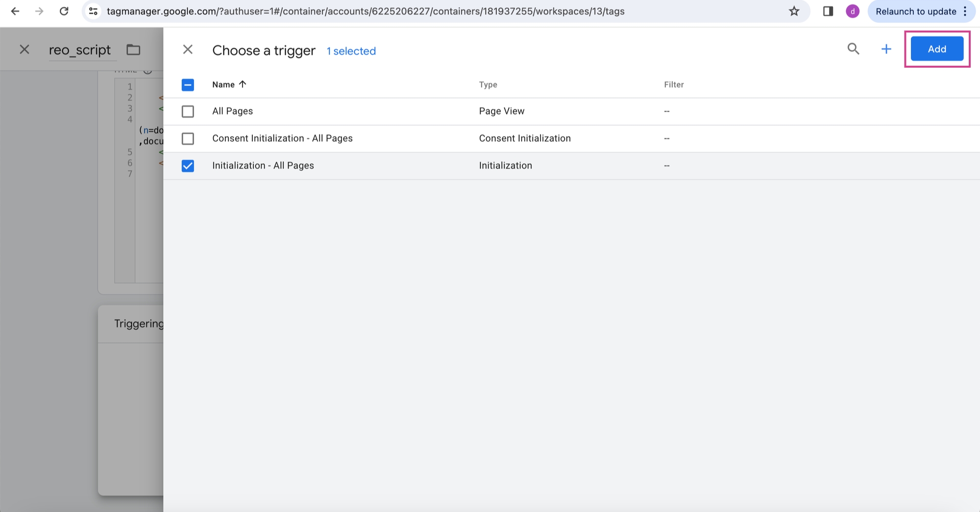Viewport: 980px width, 512px height.
Task: Open the Chrome profile avatar
Action: pos(853,11)
